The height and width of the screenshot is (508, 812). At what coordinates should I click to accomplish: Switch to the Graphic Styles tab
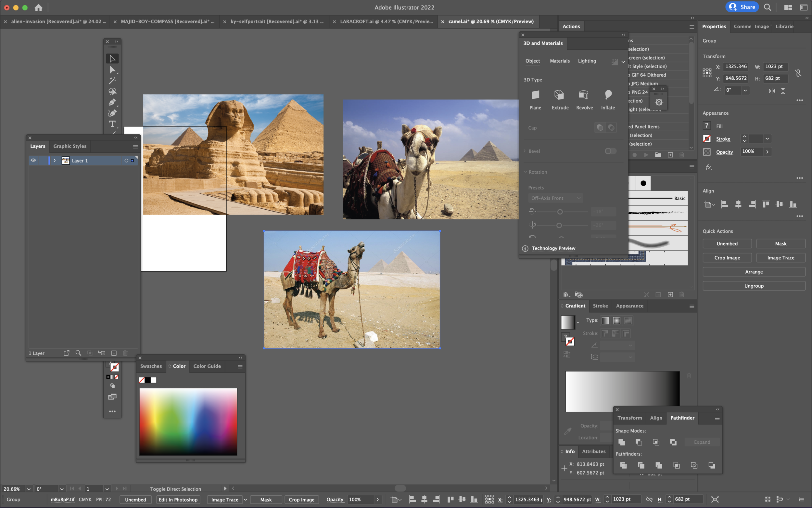coord(70,146)
